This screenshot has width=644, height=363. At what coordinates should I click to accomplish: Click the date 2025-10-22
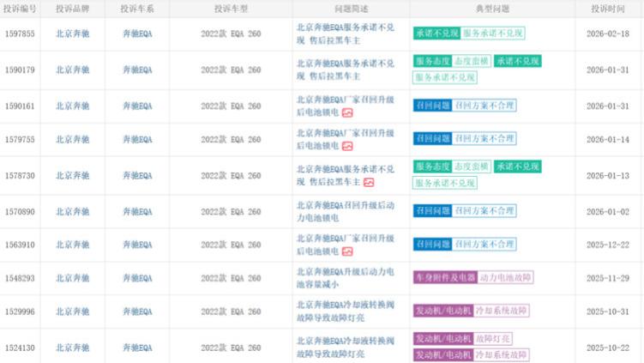pos(608,348)
